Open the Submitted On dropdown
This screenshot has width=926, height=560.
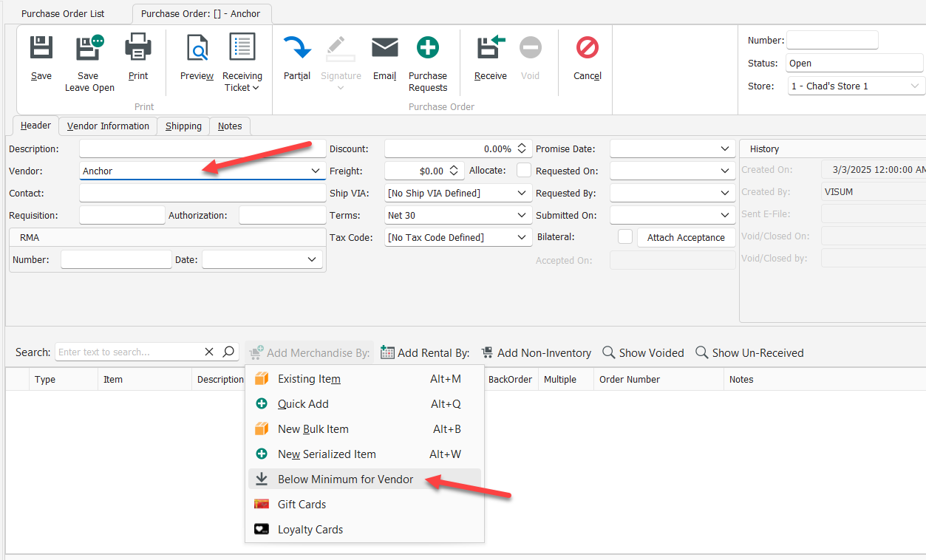pos(725,215)
